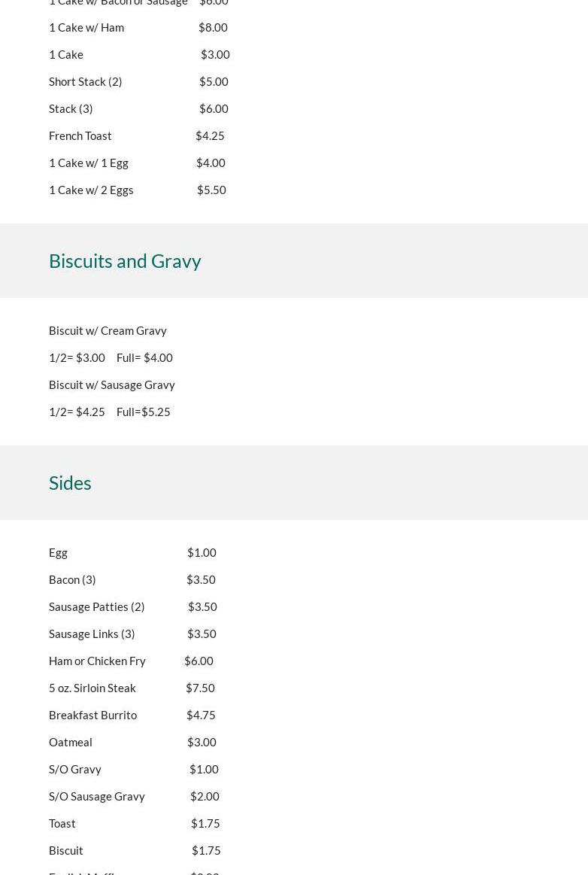Viewport: 588px width, 875px height.
Task: Click the "5 oz. Sirloin Steak" item name
Action: click(92, 688)
